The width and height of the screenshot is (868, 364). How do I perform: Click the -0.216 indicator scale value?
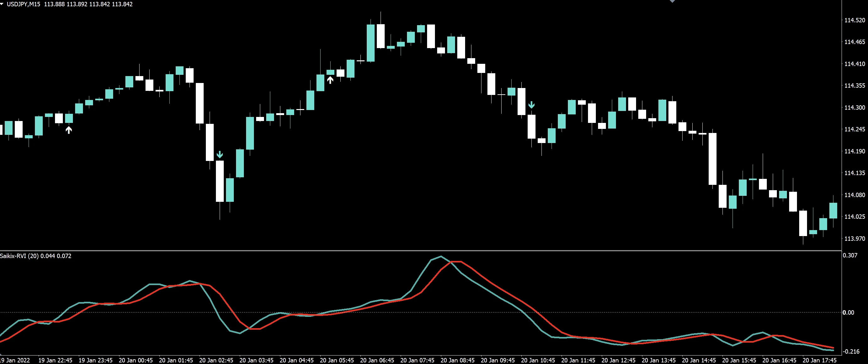point(850,351)
